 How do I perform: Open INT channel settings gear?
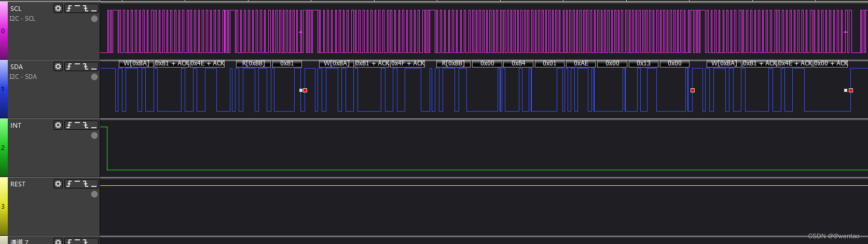click(x=58, y=125)
